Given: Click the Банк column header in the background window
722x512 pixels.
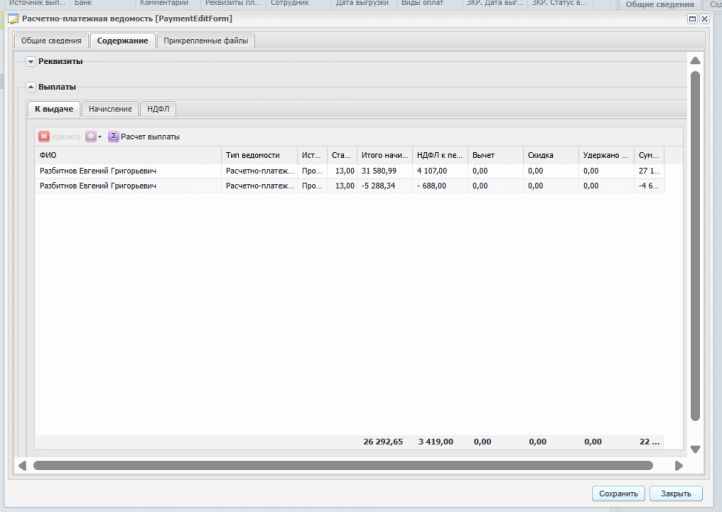Looking at the screenshot, I should [x=103, y=4].
